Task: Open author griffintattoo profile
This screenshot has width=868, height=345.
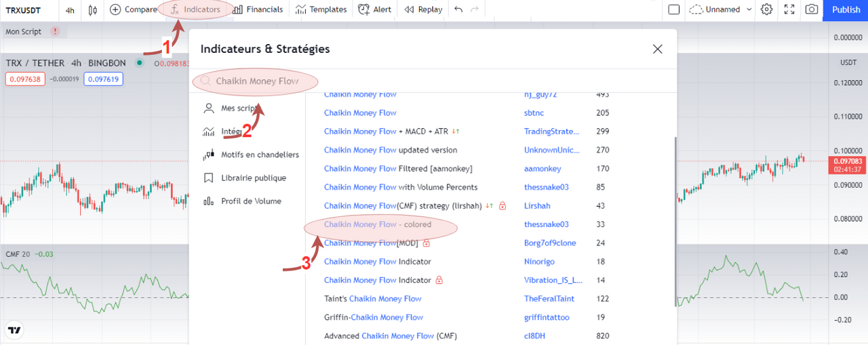Action: (547, 317)
